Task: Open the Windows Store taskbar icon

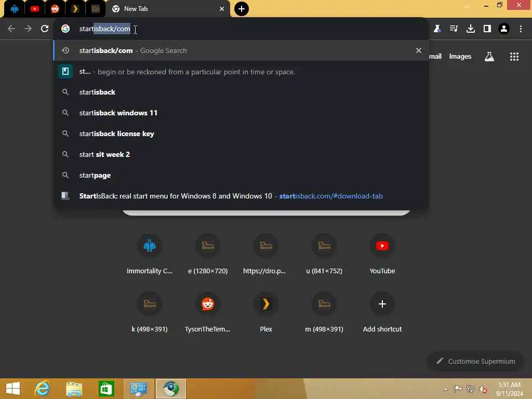Action: (106, 389)
